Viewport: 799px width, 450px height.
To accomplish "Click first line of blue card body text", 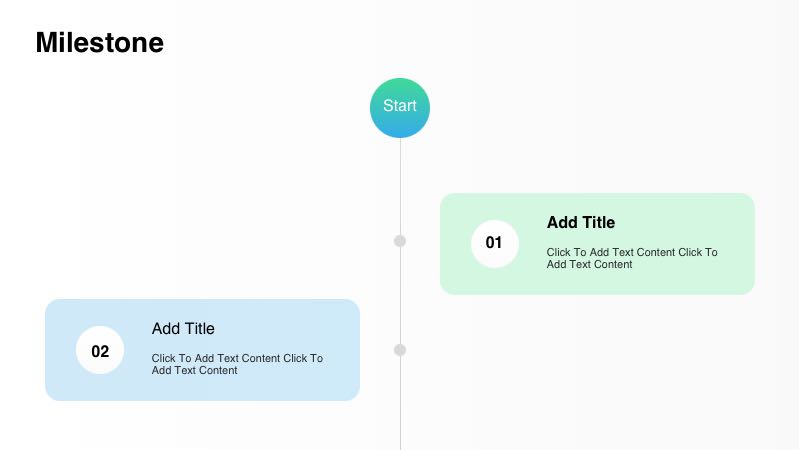I will coord(237,358).
